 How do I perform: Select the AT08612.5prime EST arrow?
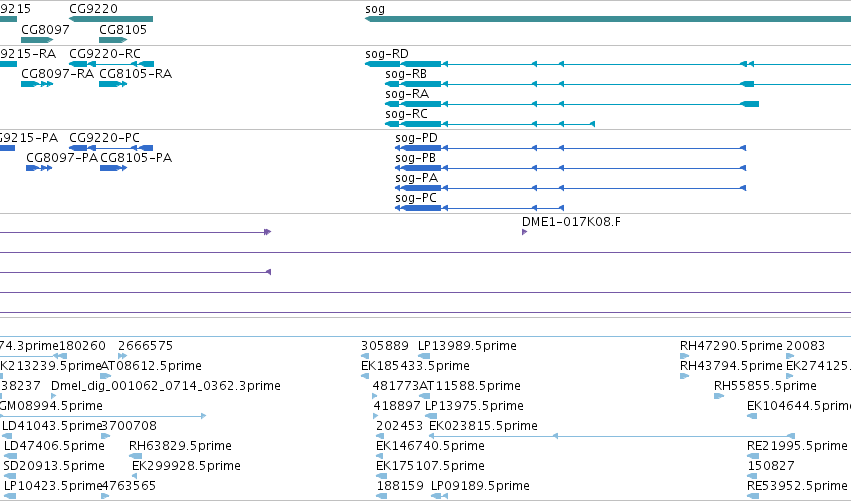[105, 376]
